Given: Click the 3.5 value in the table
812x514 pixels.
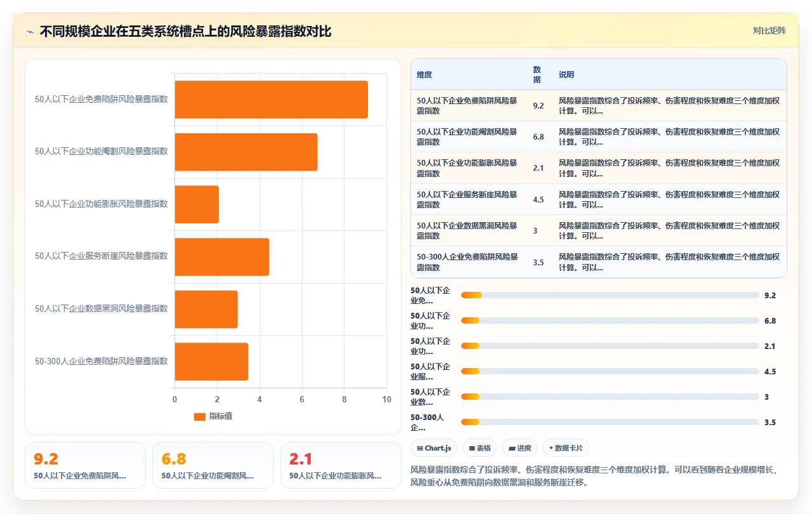Looking at the screenshot, I should [539, 262].
